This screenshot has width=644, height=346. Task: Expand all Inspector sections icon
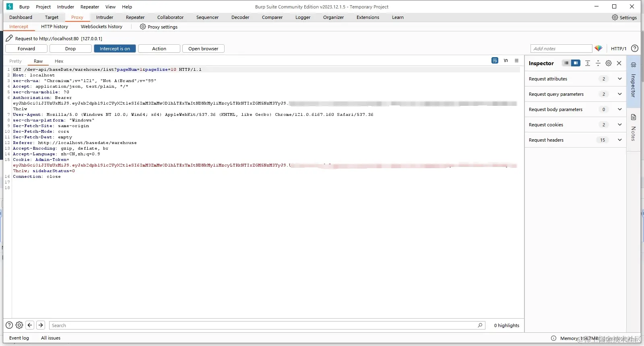[x=588, y=63]
